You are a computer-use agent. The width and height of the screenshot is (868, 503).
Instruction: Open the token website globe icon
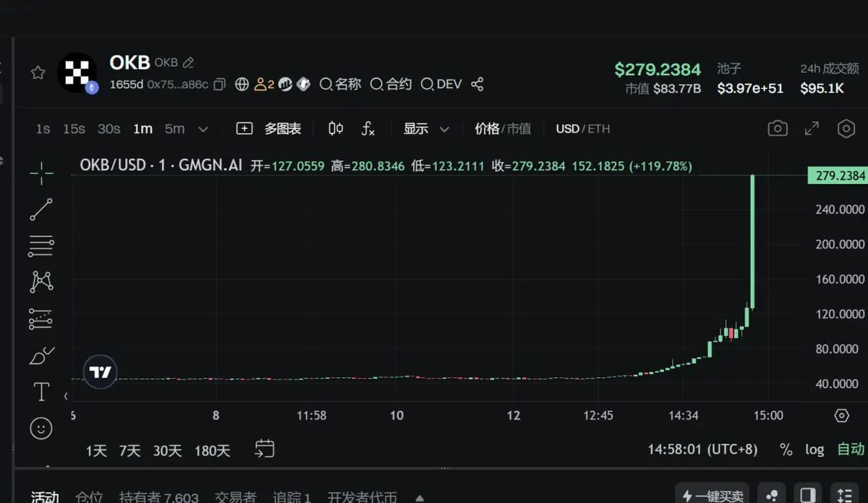click(x=242, y=85)
